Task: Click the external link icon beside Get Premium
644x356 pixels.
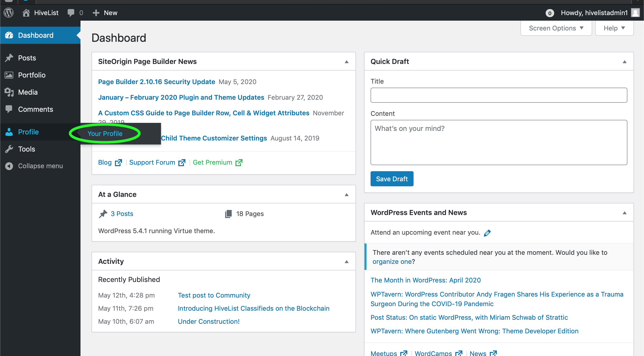Action: [x=239, y=163]
